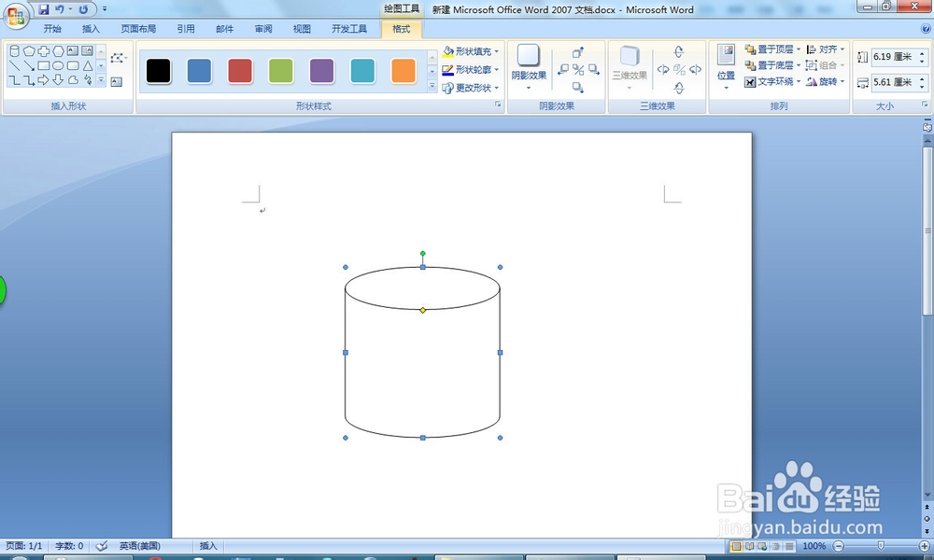The height and width of the screenshot is (560, 934).
Task: Nudge shadow up
Action: click(x=578, y=53)
